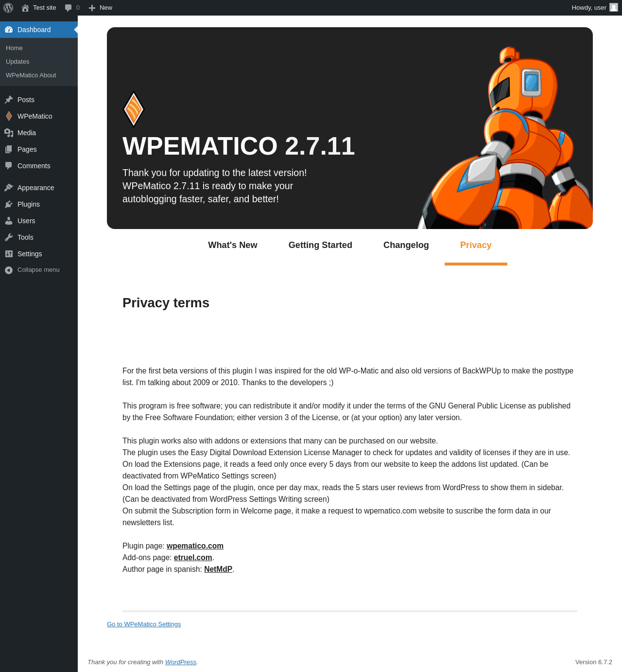
Task: Open the Dashboard menu label
Action: [34, 30]
